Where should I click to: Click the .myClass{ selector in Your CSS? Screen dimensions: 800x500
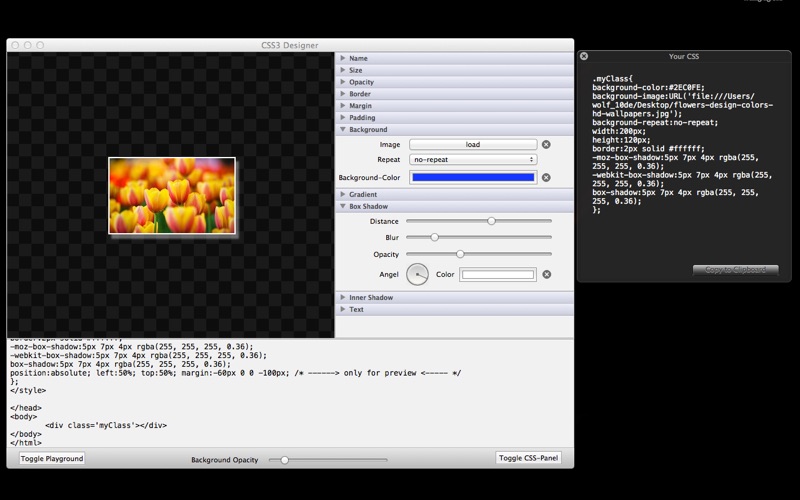(x=612, y=79)
